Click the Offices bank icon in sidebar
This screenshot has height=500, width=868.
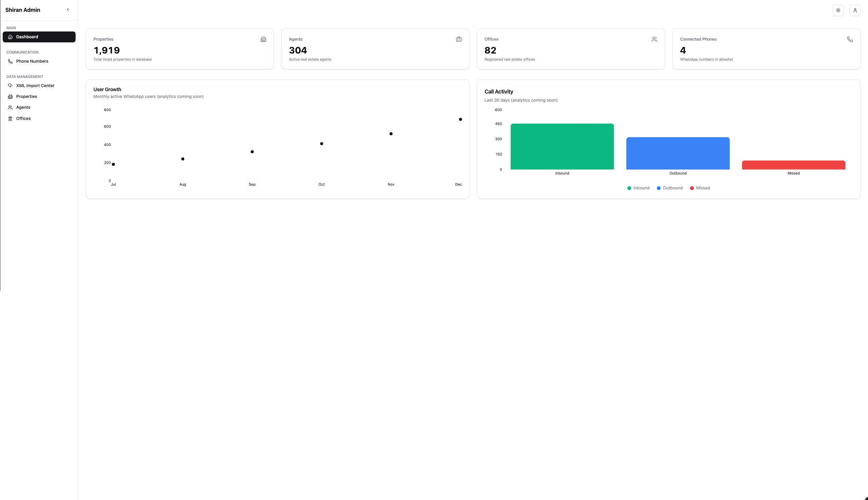(10, 118)
